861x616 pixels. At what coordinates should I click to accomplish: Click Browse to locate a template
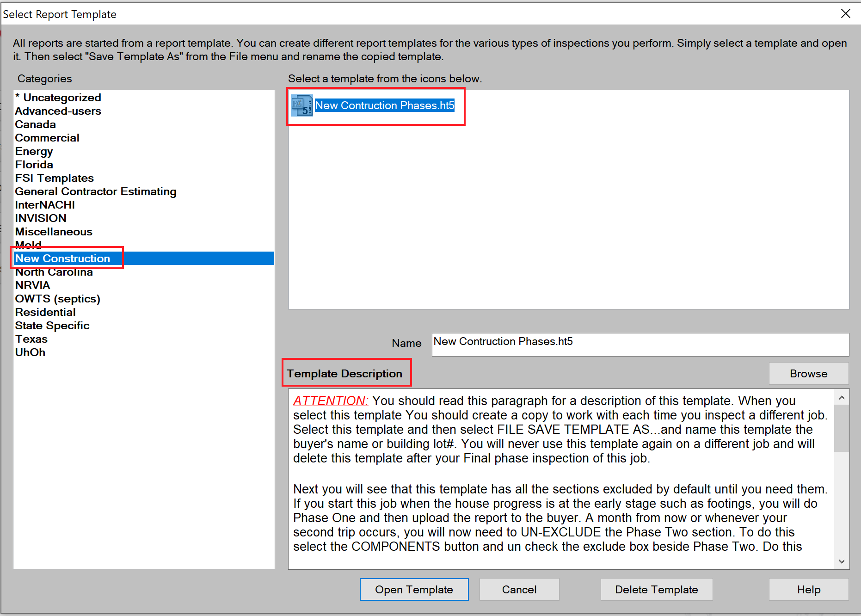808,374
